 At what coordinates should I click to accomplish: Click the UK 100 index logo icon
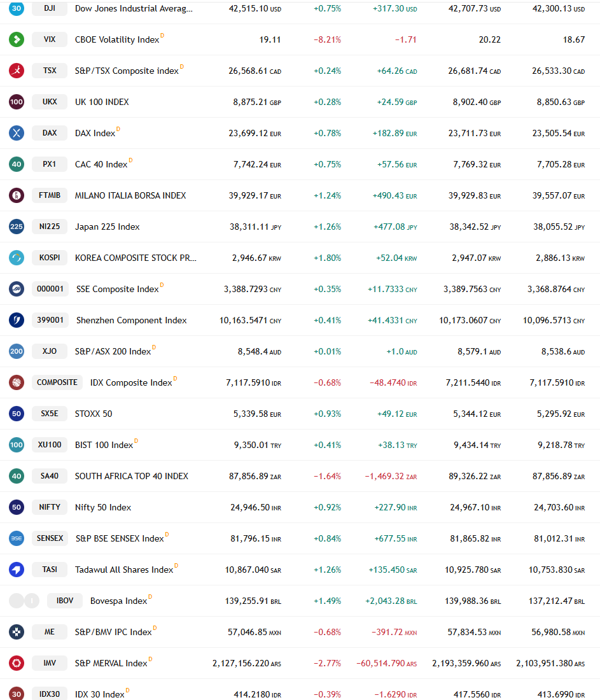coord(17,102)
